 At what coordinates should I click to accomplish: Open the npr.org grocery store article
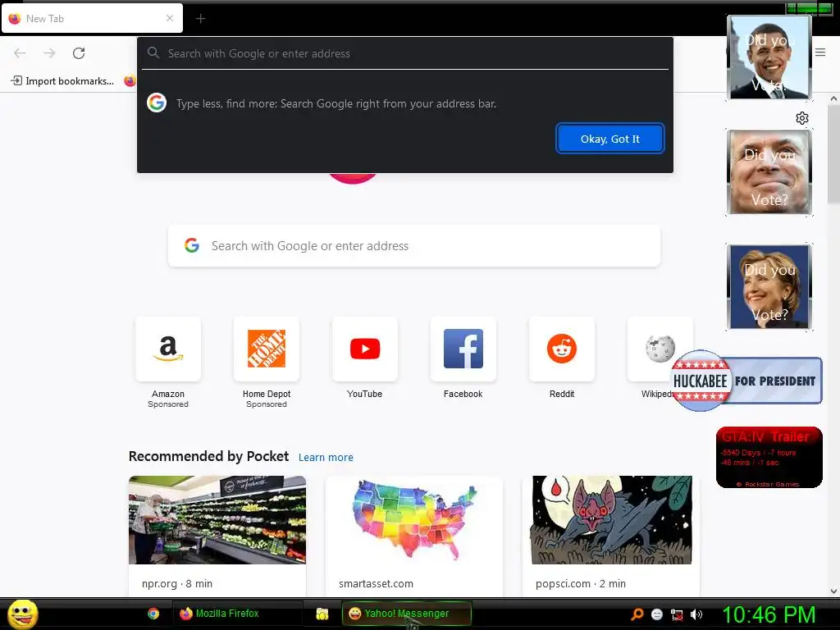217,535
